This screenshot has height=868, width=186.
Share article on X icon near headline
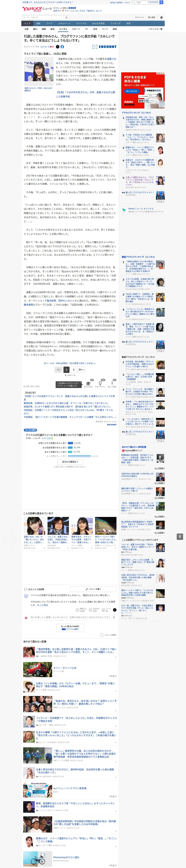click(57, 47)
